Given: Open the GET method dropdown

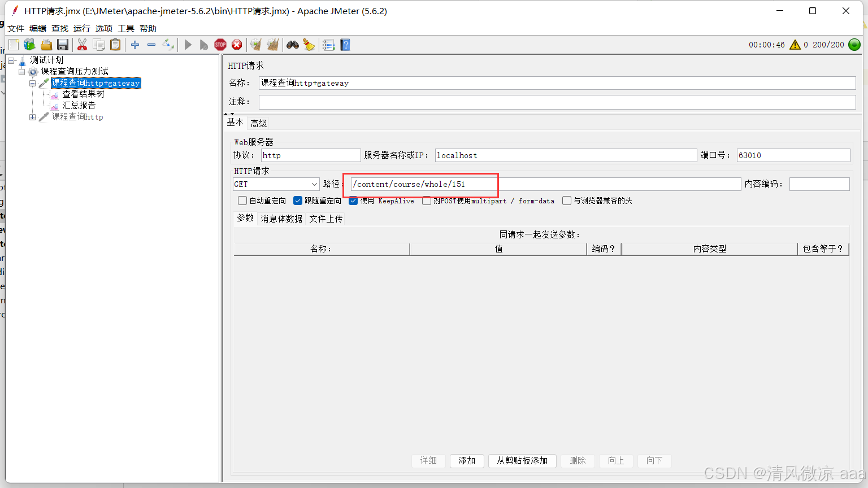Looking at the screenshot, I should click(x=276, y=184).
